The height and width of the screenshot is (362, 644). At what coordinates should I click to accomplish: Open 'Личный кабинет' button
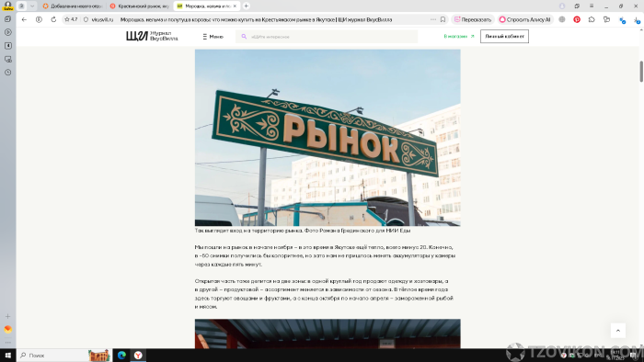pos(504,37)
